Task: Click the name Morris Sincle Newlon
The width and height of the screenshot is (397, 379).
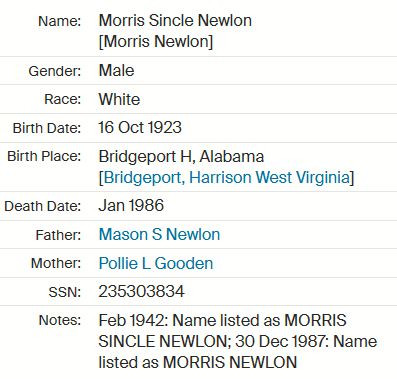Action: (x=175, y=21)
